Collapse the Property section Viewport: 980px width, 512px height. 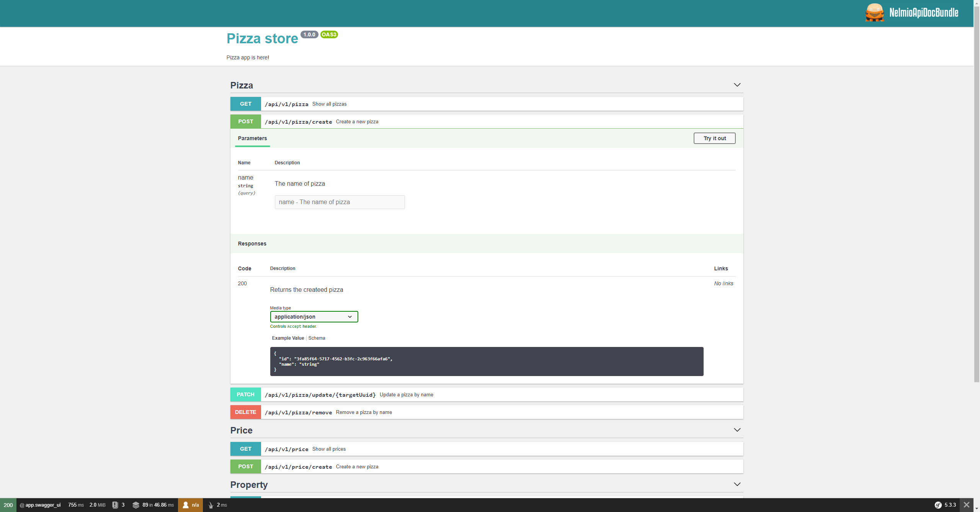click(737, 484)
